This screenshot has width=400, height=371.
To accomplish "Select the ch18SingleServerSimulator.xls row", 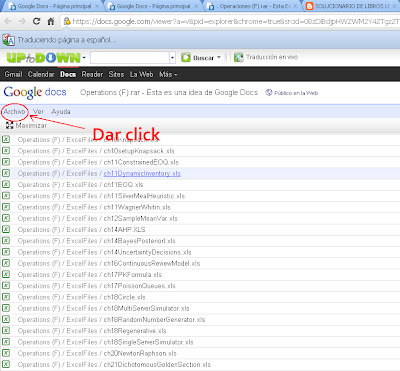I will coord(200,342).
